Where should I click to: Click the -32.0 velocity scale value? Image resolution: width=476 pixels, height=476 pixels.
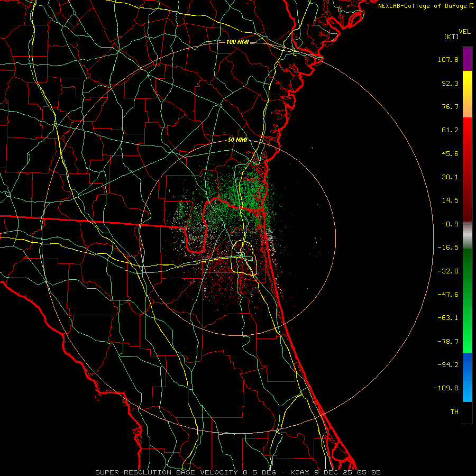448,271
